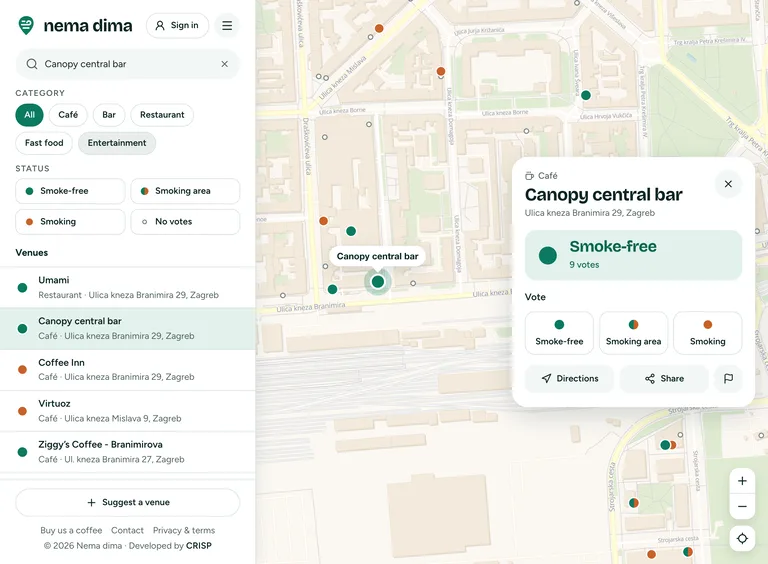
Task: Toggle the No votes status filter
Action: point(185,222)
